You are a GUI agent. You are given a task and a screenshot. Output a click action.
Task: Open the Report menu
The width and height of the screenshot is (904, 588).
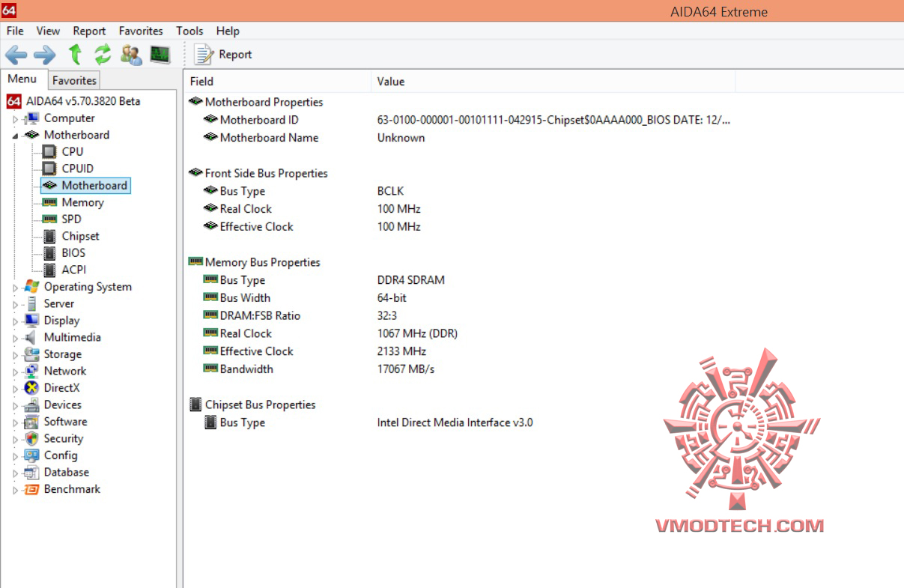click(89, 31)
